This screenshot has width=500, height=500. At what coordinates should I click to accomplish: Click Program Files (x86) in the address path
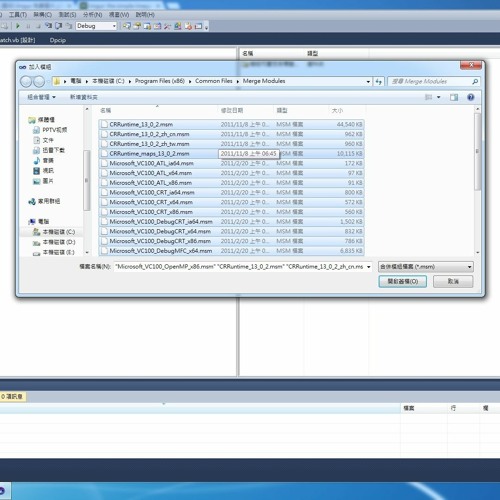pos(160,81)
